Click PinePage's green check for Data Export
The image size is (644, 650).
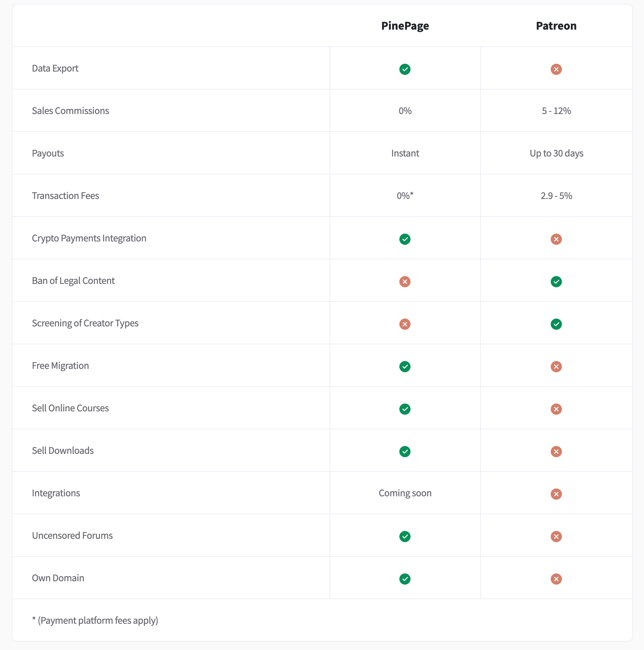[x=405, y=69]
